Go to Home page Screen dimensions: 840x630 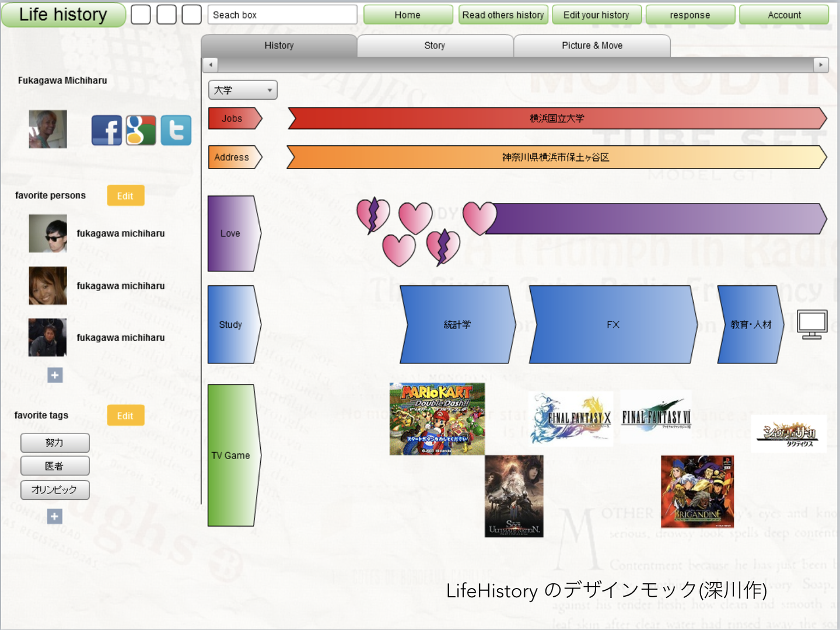(408, 15)
